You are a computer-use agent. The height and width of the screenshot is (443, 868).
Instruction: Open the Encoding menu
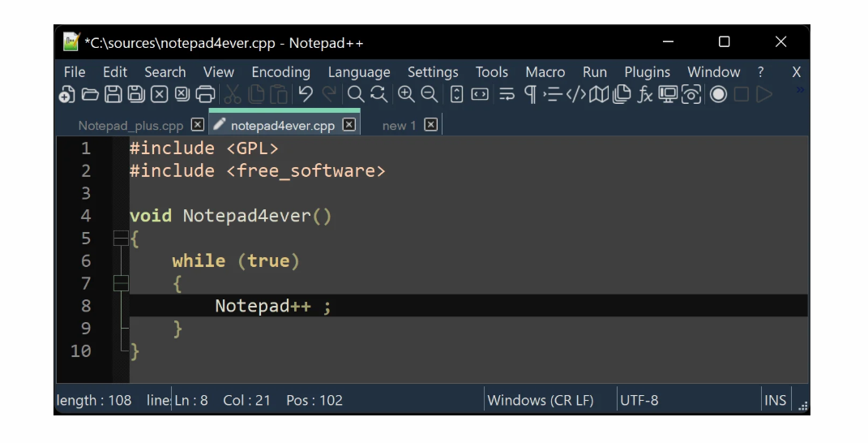(x=280, y=72)
